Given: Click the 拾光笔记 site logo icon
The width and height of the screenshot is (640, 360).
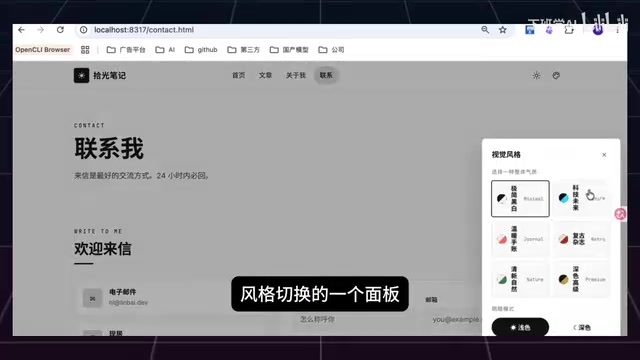Looking at the screenshot, I should coord(81,75).
